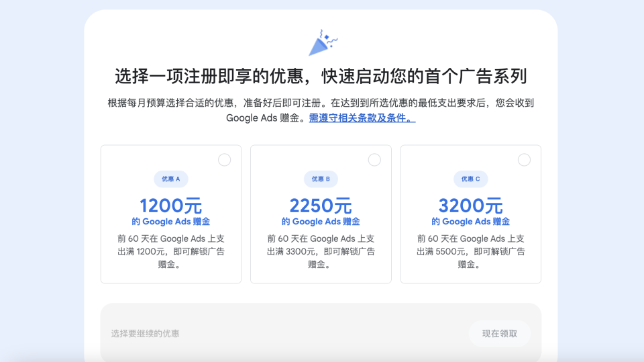The height and width of the screenshot is (362, 644).
Task: Click the 3200元 credit amount
Action: (471, 206)
